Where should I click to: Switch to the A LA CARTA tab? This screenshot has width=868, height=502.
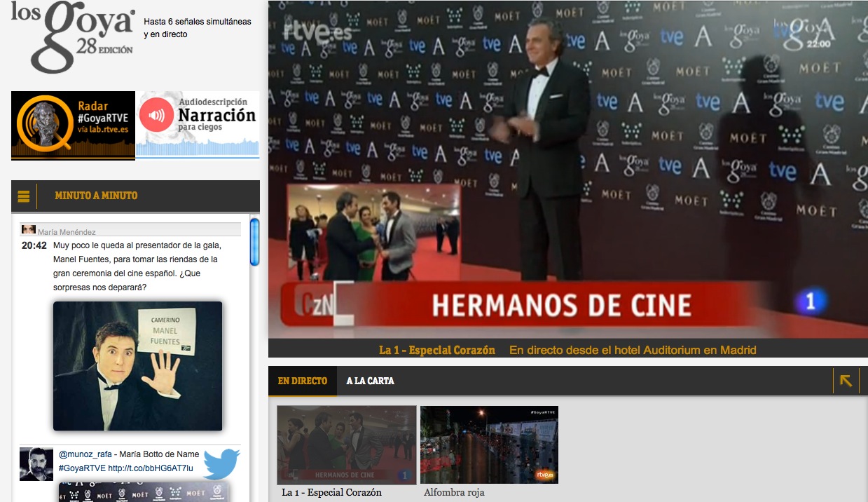pyautogui.click(x=370, y=381)
